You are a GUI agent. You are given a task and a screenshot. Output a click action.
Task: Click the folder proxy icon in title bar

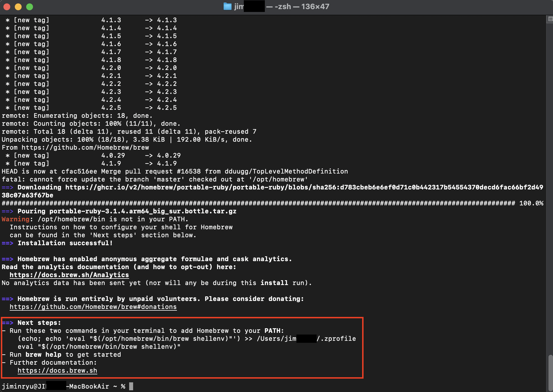pos(227,7)
